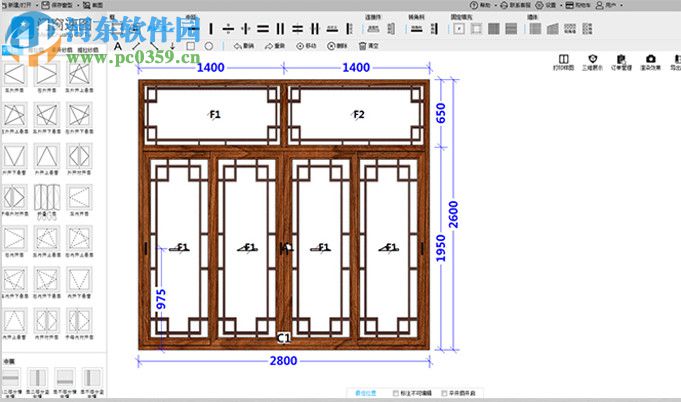Open the Settings menu with hexagon icon

546,5
